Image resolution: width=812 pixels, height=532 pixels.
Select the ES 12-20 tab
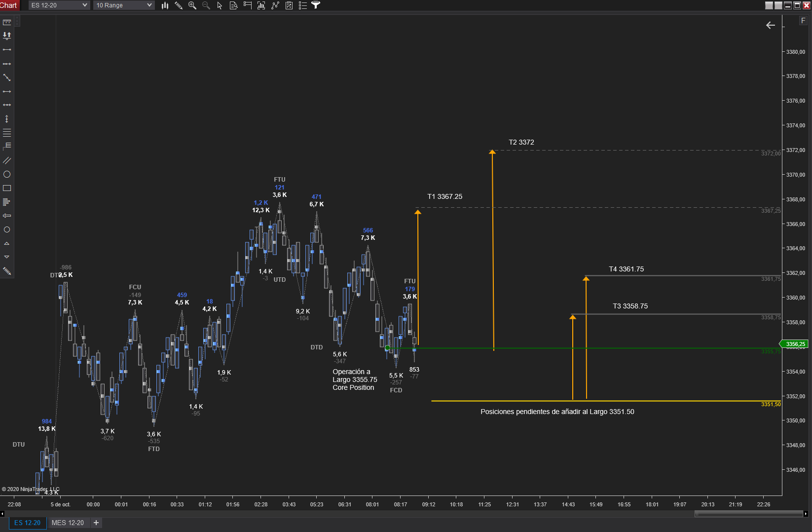[28, 523]
